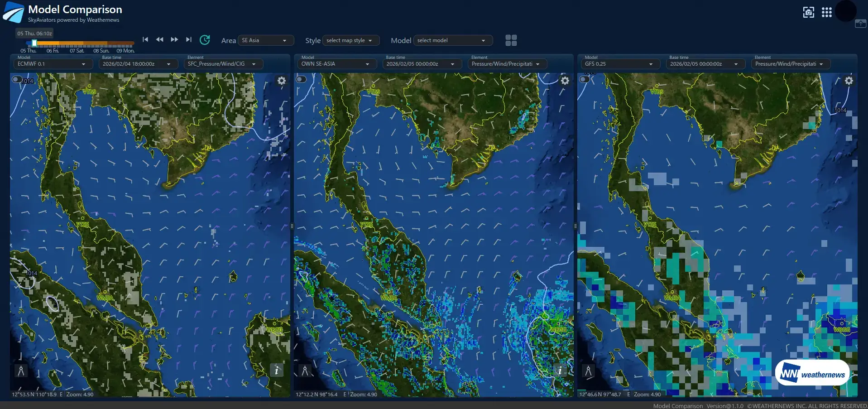Toggle the switch on ECMWF map
868x409 pixels.
pyautogui.click(x=17, y=80)
